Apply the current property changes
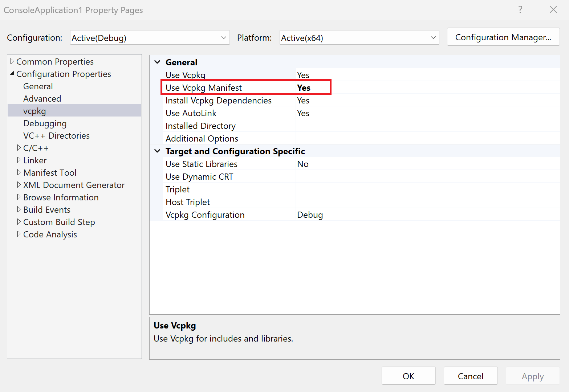The image size is (569, 392). 532,376
